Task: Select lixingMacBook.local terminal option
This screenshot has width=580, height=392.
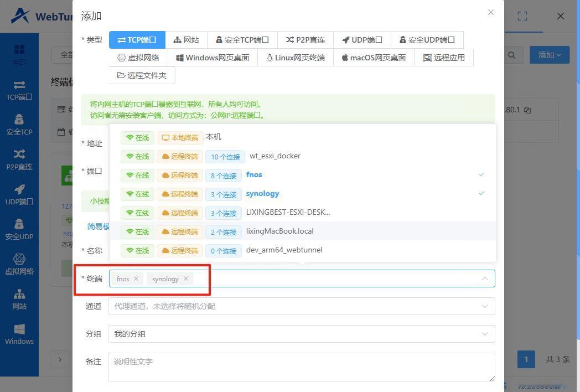Action: 303,232
